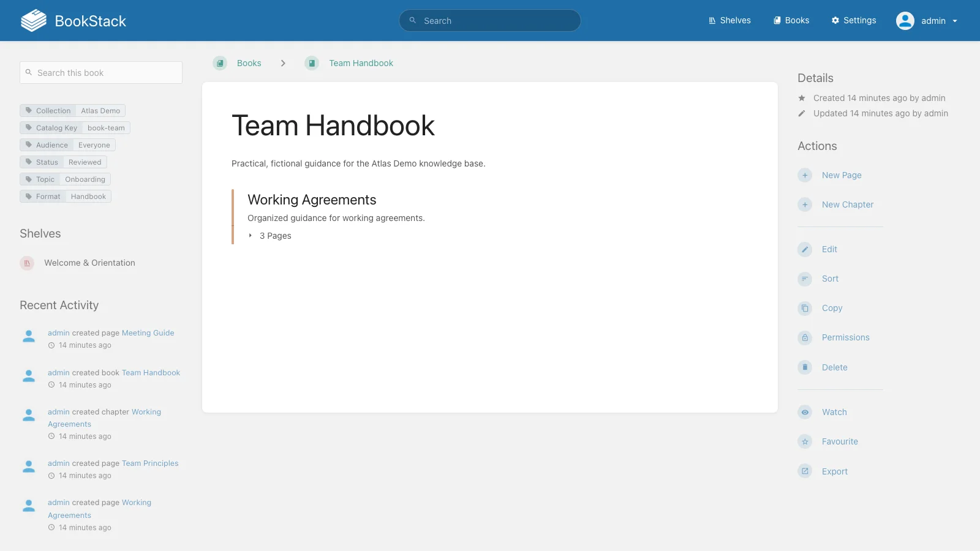Open chapter Working Agreements from recent activity
This screenshot has width=980, height=551.
point(104,418)
